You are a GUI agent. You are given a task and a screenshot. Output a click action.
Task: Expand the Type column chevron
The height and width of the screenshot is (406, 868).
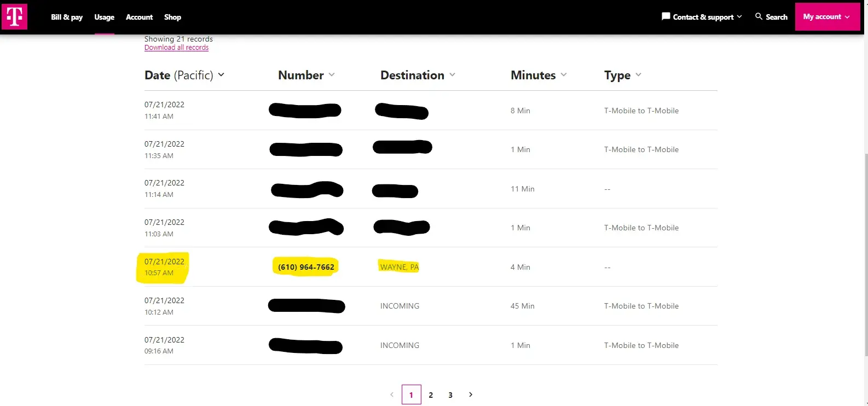[638, 75]
